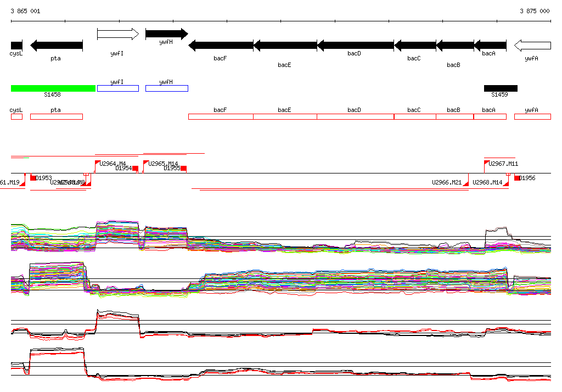
Task: Click the green S1458 segment bar
Action: click(x=53, y=88)
